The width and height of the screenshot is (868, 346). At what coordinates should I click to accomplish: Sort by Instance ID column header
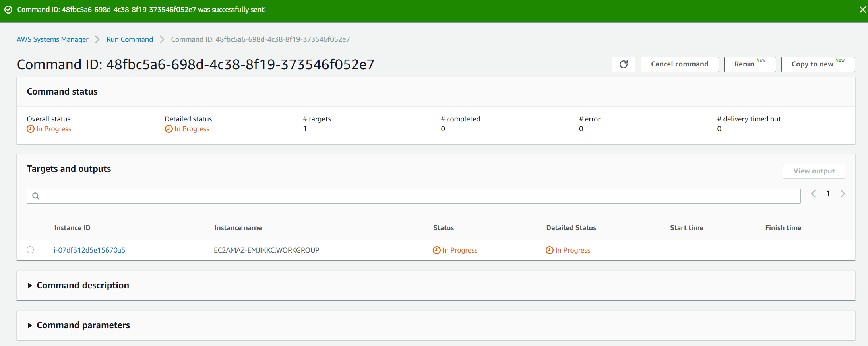[x=72, y=228]
